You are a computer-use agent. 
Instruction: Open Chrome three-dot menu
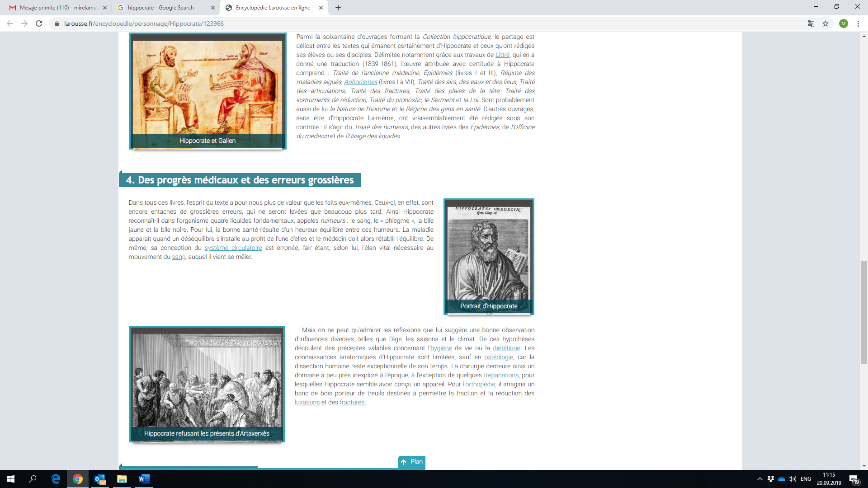point(858,23)
